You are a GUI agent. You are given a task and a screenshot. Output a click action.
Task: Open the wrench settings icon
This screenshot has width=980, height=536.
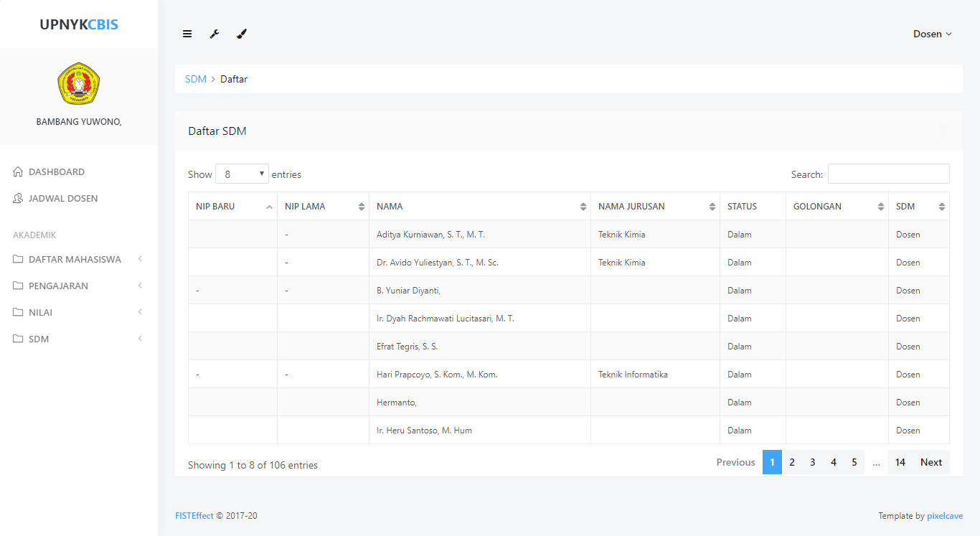(x=215, y=34)
